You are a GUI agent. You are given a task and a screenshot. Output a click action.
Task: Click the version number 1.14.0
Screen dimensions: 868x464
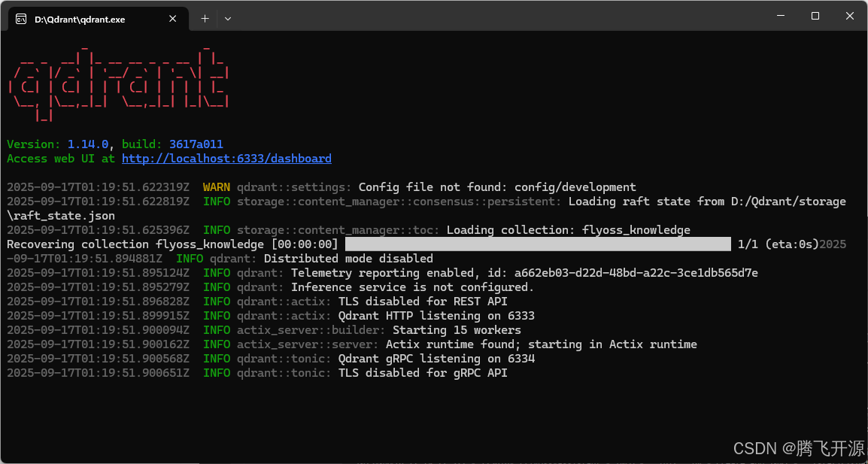88,144
